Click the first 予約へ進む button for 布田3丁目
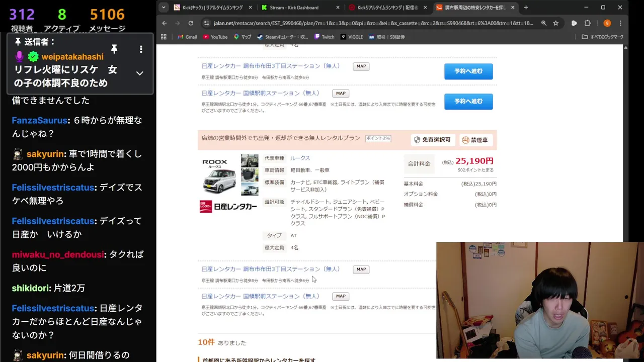Viewport: 644px width, 362px height. 468,71
